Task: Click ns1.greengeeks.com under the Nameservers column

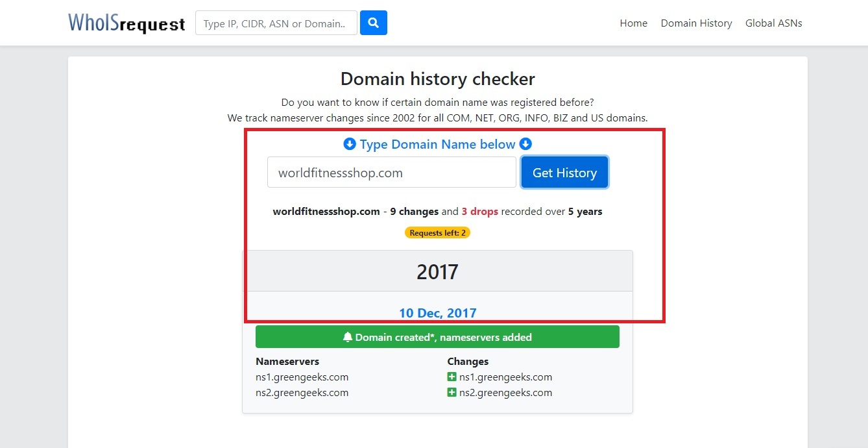Action: [302, 377]
